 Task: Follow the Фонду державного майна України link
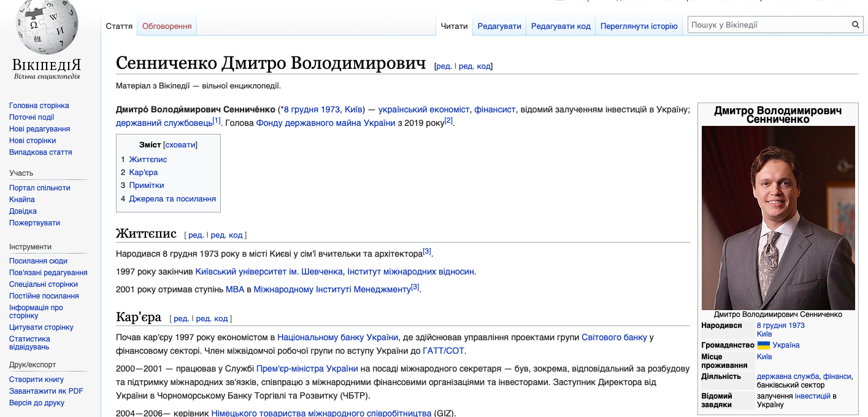325,123
